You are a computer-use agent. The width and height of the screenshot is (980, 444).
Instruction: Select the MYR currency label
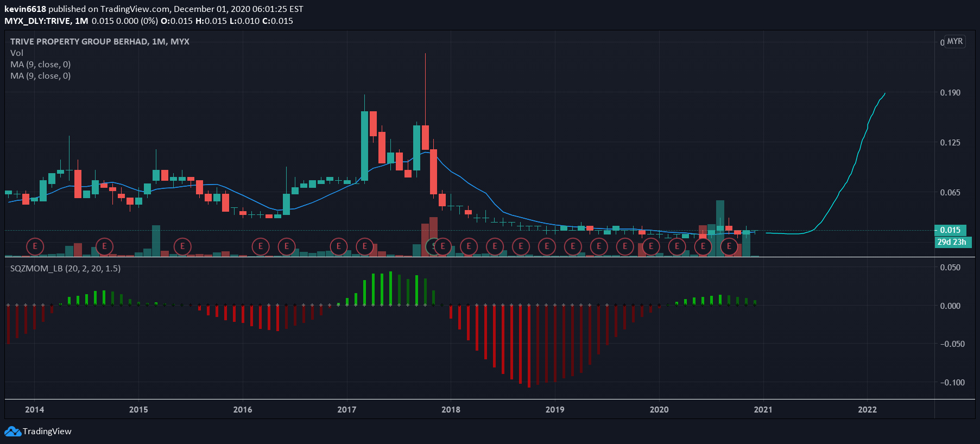[955, 42]
